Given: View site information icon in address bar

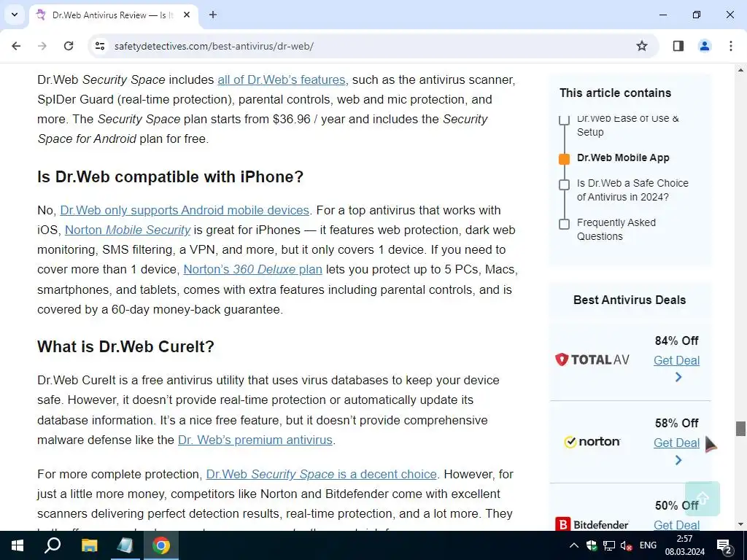Looking at the screenshot, I should pos(100,46).
